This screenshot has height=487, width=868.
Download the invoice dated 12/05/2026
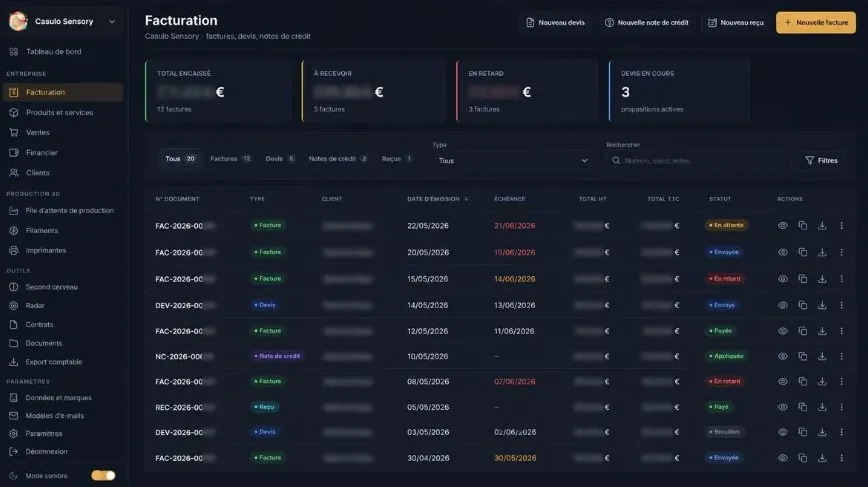pyautogui.click(x=822, y=331)
